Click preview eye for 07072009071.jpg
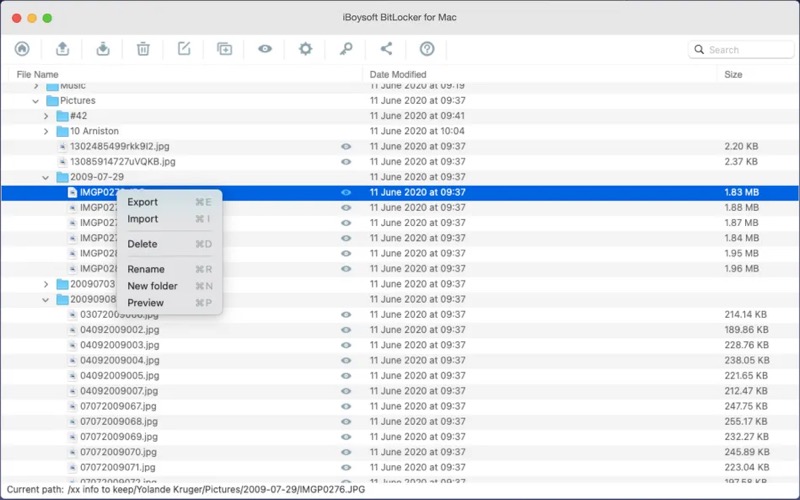Screen dimensions: 800x500 (x=346, y=467)
